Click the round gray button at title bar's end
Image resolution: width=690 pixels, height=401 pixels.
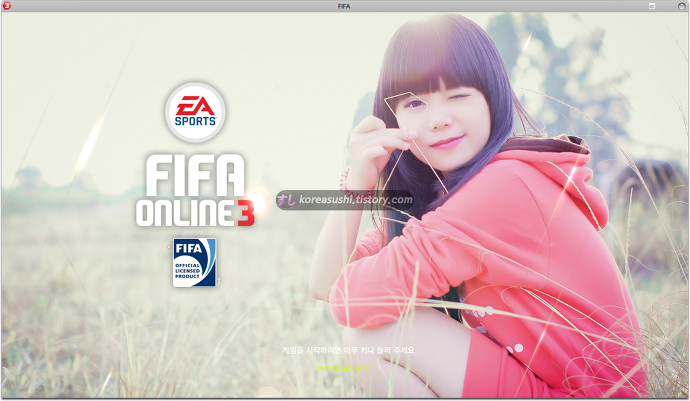[x=682, y=6]
